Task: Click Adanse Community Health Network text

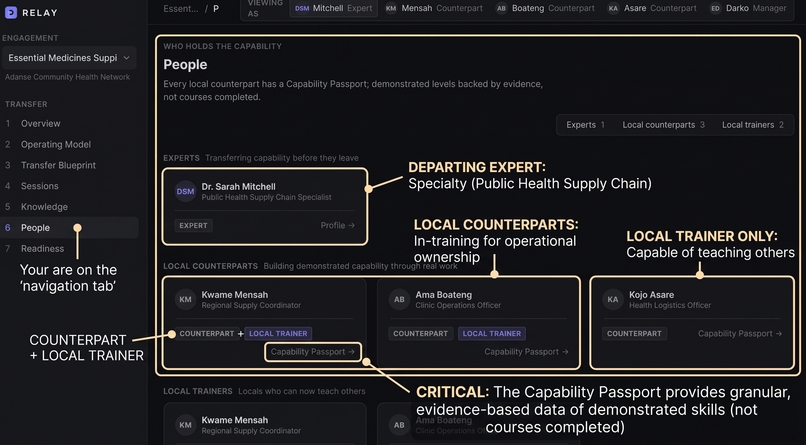Action: point(67,77)
